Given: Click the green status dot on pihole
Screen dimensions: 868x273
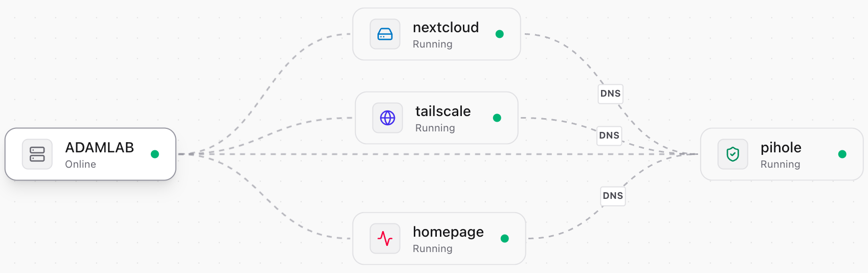Looking at the screenshot, I should pos(842,154).
